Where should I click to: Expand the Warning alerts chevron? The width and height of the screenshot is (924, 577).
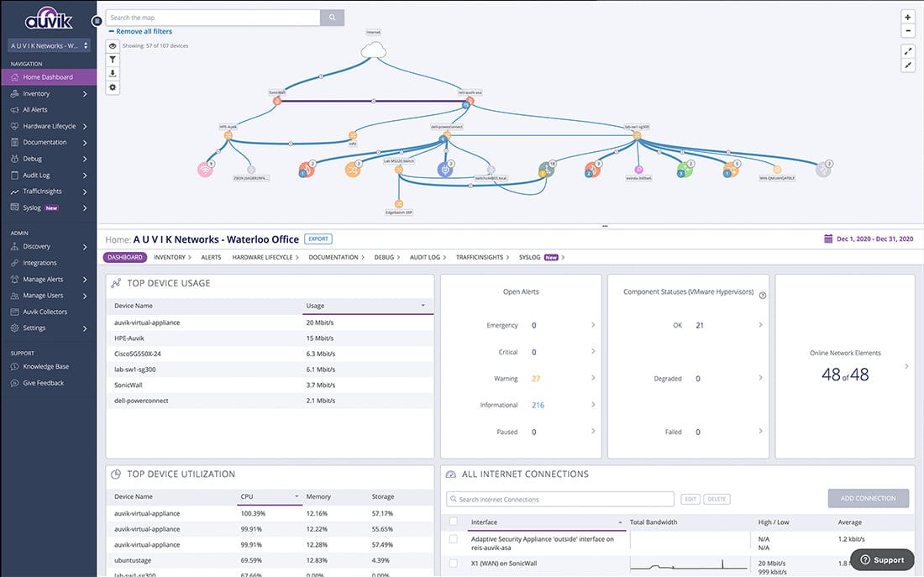pyautogui.click(x=593, y=378)
